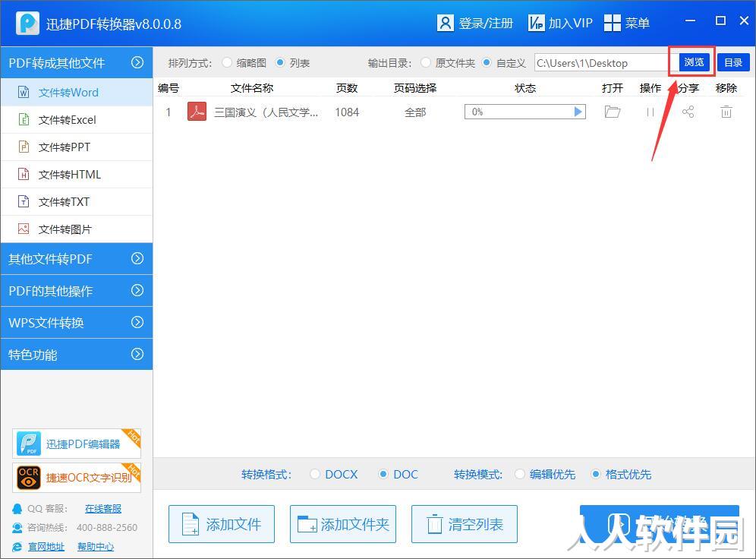Choose 自定义 output directory option
Screen dimensions: 756x559
pyautogui.click(x=487, y=63)
